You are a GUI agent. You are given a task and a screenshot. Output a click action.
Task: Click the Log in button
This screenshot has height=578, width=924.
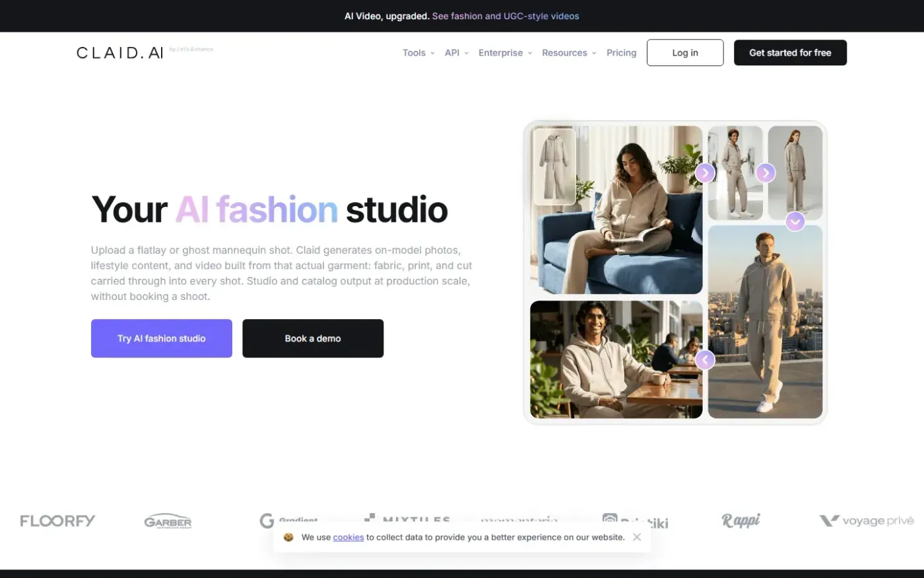click(x=685, y=53)
